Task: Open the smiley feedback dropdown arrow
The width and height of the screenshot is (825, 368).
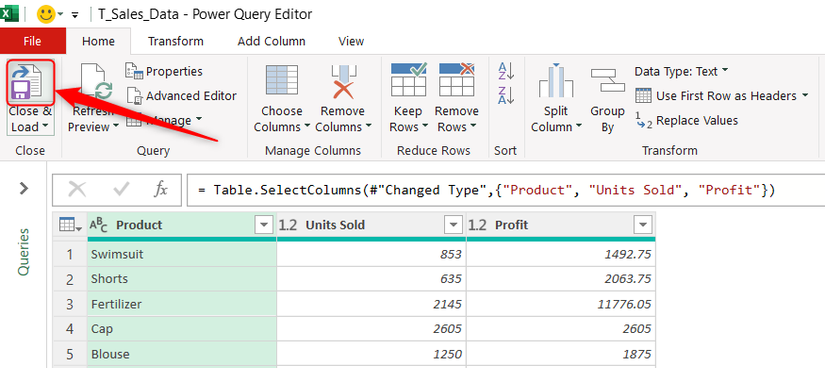Action: click(61, 14)
